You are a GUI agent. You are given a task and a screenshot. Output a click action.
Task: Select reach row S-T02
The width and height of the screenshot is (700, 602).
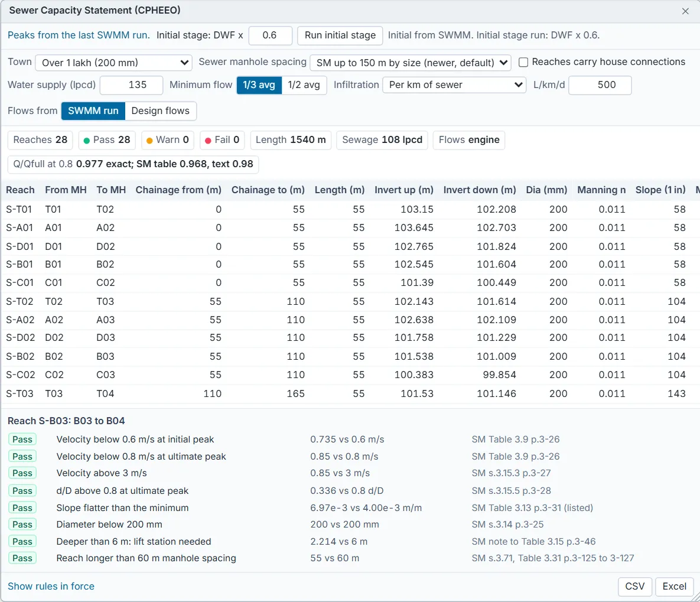350,301
